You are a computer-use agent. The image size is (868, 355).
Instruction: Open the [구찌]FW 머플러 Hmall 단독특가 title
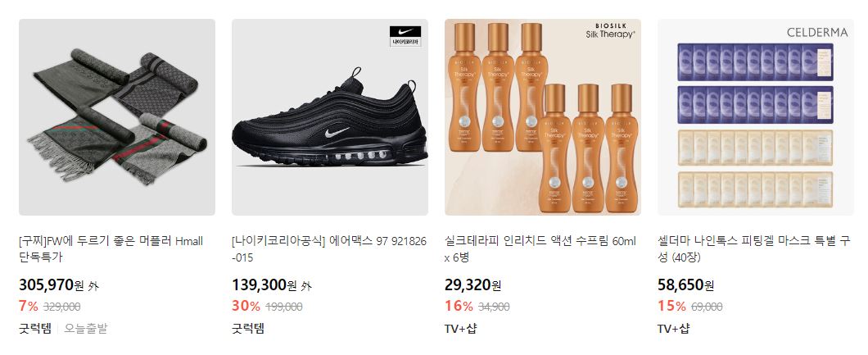click(111, 249)
